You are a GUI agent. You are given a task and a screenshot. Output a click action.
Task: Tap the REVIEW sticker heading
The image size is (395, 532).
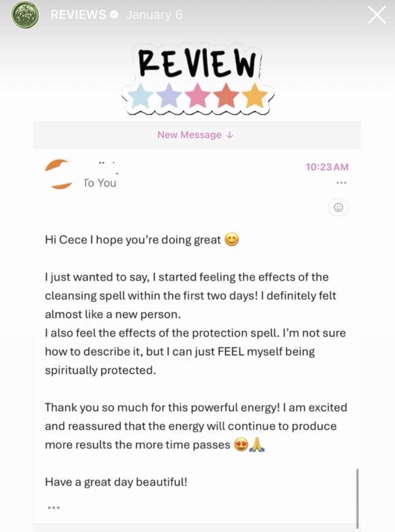(x=198, y=65)
